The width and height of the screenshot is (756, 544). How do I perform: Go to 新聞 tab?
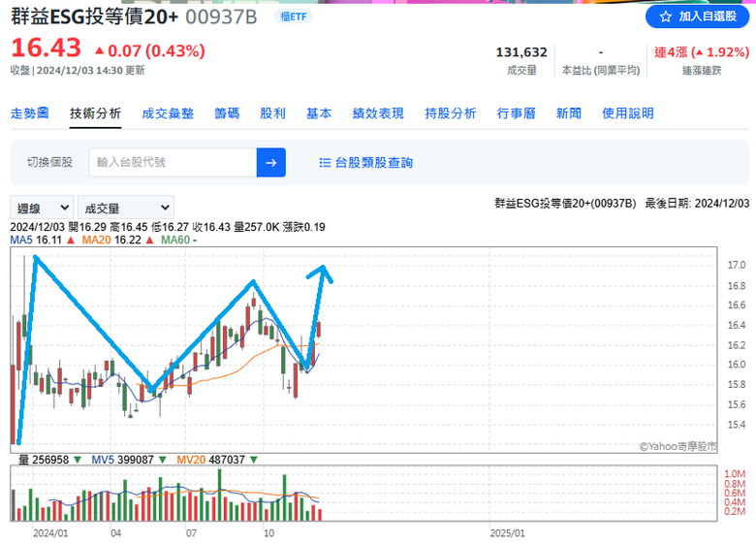[x=568, y=113]
